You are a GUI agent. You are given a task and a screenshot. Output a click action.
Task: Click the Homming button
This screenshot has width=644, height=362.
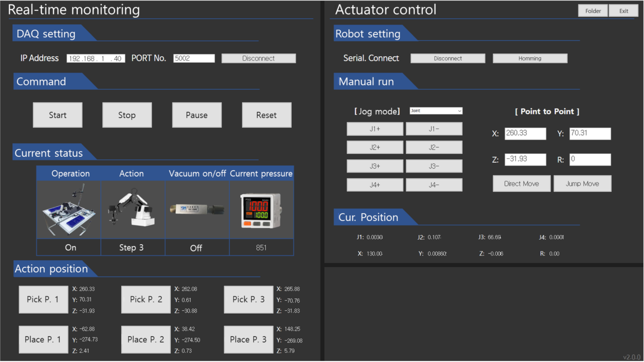click(x=530, y=58)
